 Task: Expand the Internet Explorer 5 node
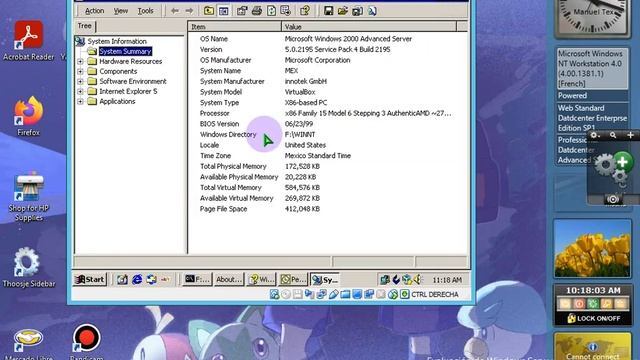[80, 91]
